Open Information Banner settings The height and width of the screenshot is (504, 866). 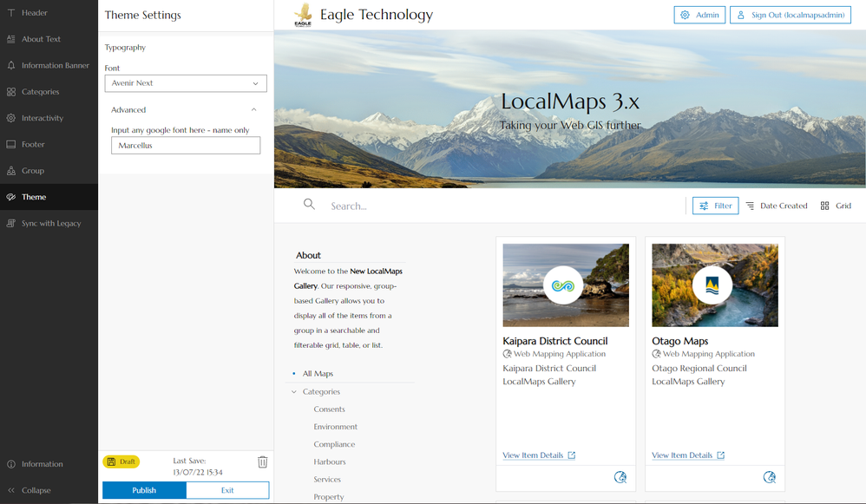pyautogui.click(x=49, y=65)
